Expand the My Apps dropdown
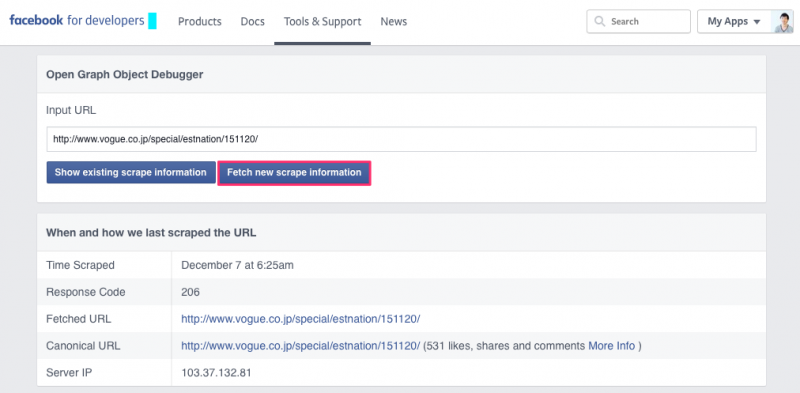800x393 pixels. tap(734, 21)
